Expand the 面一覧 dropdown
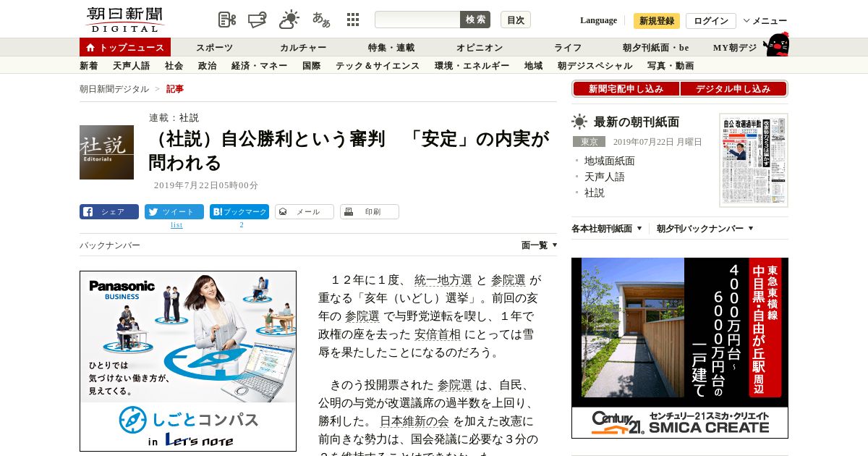Viewport: 868px width, 456px height. point(540,245)
